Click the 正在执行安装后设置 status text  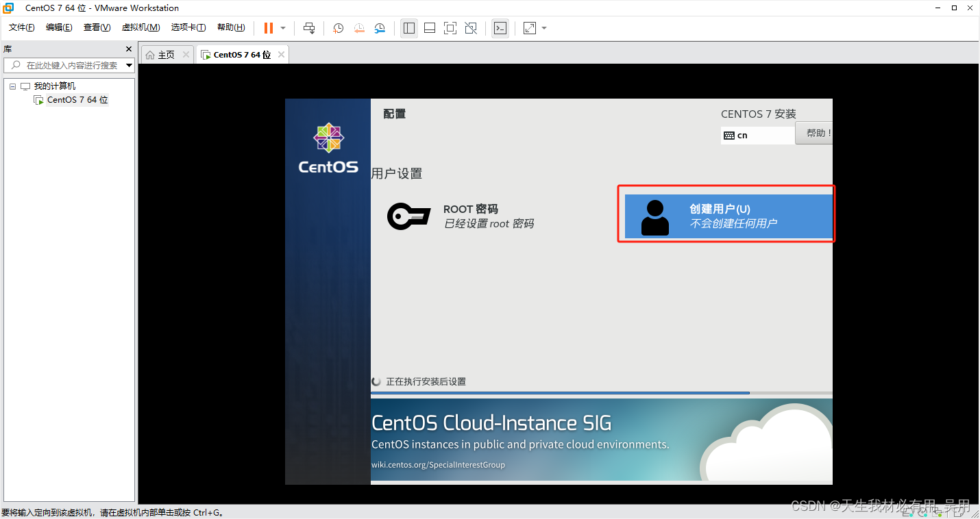426,381
